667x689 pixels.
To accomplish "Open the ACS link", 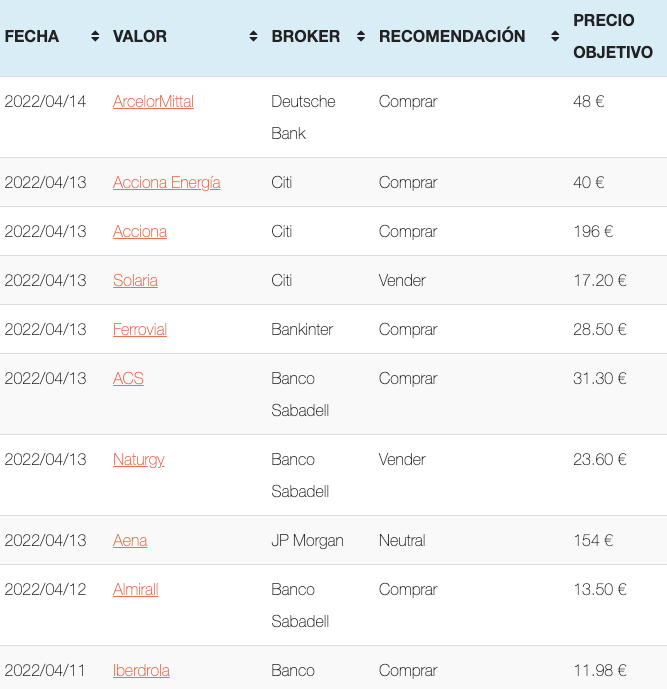I will tap(128, 378).
